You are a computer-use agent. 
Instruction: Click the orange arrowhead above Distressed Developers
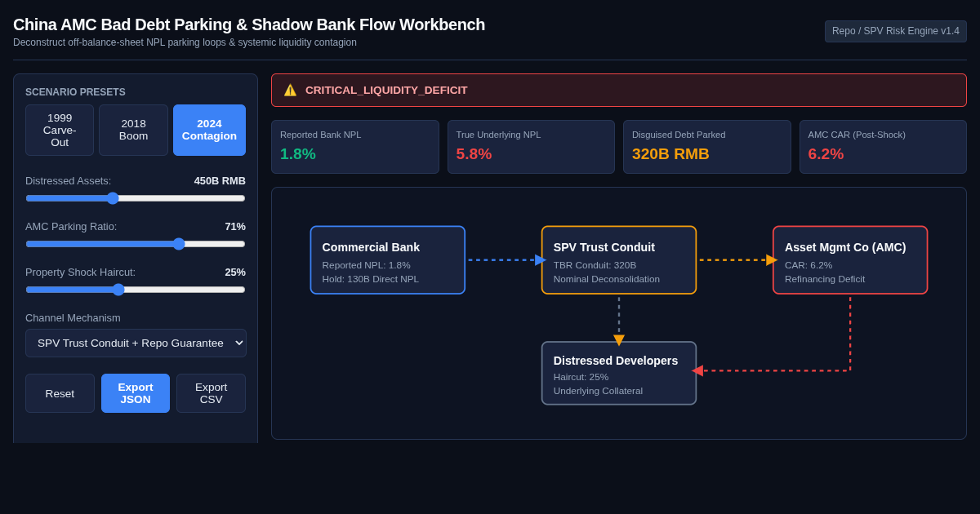click(619, 340)
